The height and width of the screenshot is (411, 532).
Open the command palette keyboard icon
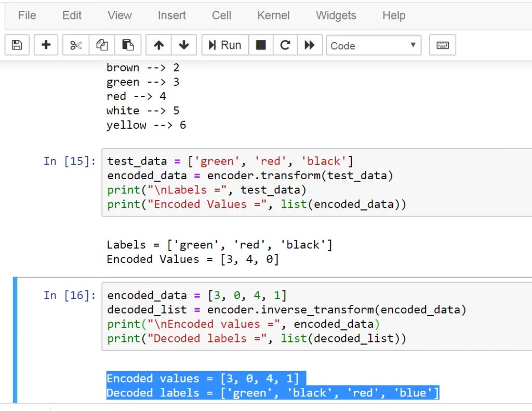click(443, 45)
